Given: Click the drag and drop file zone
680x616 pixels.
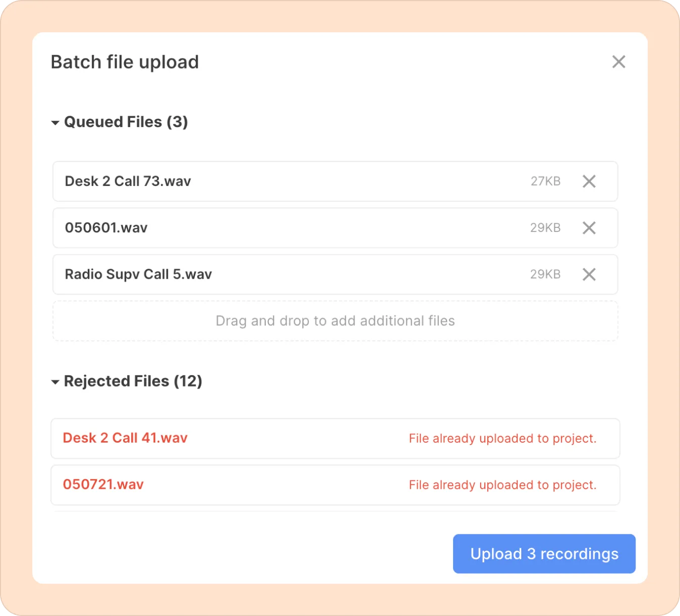Looking at the screenshot, I should pyautogui.click(x=335, y=321).
